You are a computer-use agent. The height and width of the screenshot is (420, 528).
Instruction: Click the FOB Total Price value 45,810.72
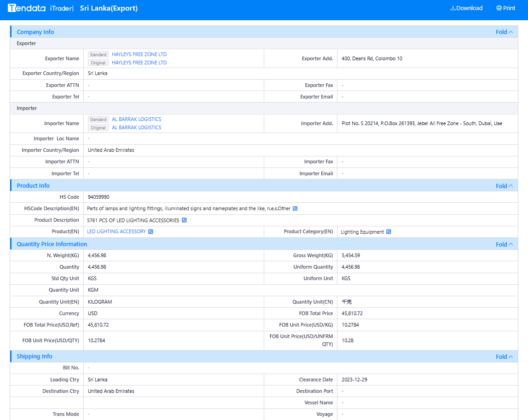pos(352,313)
